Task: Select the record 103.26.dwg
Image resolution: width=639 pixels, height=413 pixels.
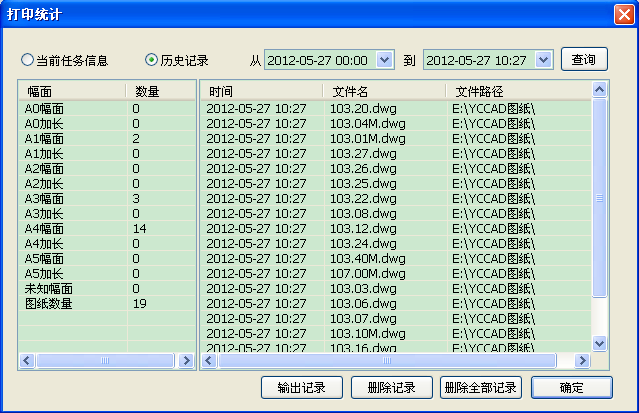Action: (396, 168)
